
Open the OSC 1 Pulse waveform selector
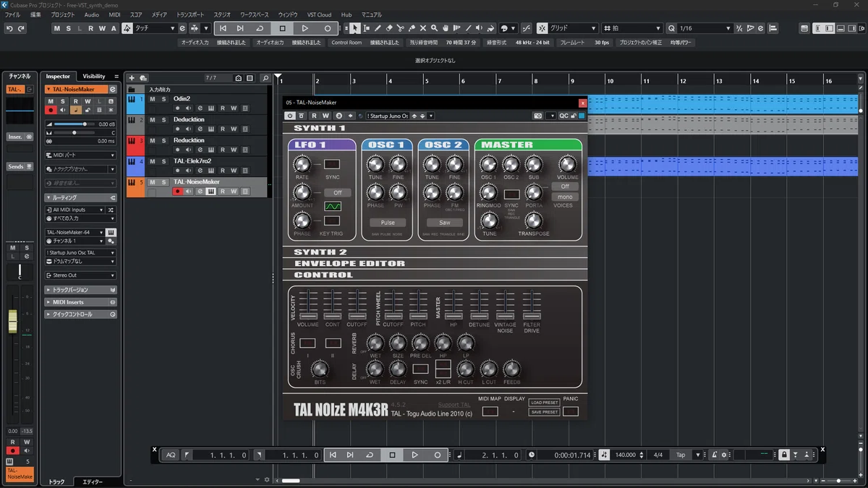[387, 223]
